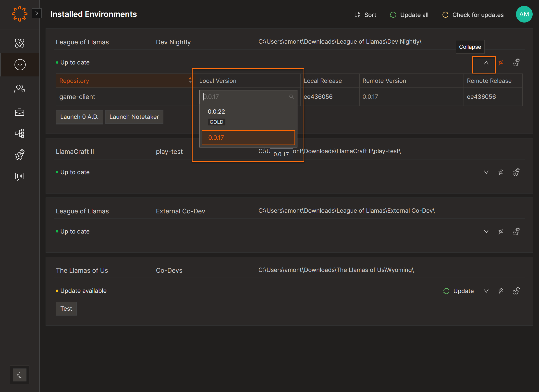The height and width of the screenshot is (392, 539).
Task: Open the hierarchy diagram sidebar icon
Action: tap(20, 133)
